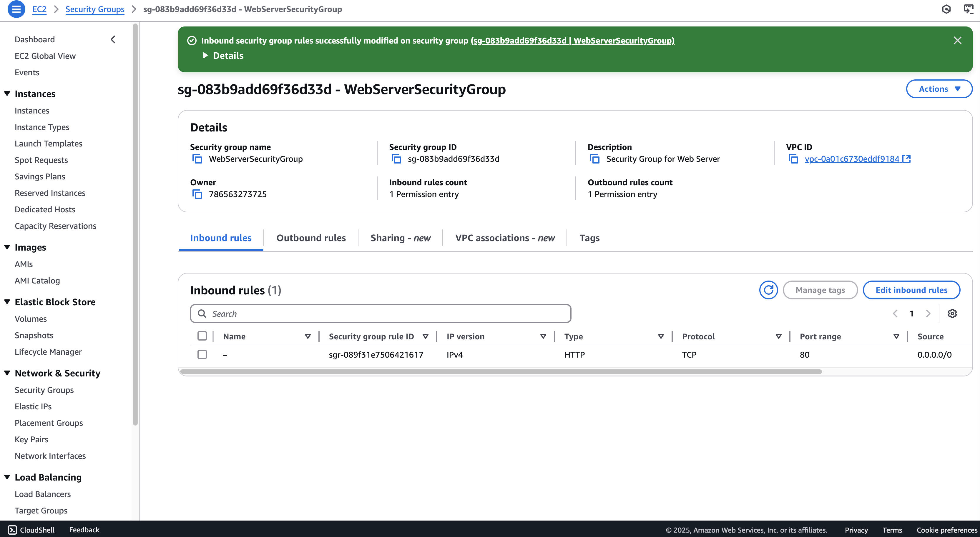This screenshot has height=537, width=980.
Task: Sort by Type column arrow
Action: (661, 336)
